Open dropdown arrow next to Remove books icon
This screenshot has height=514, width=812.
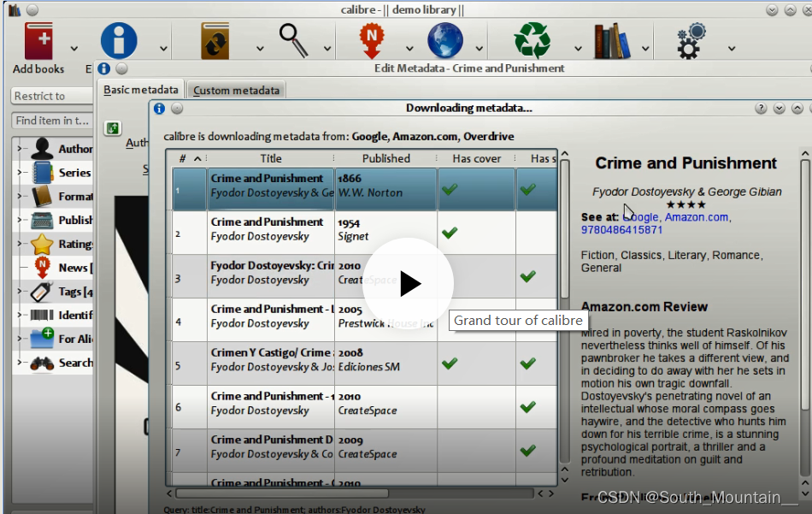tap(578, 49)
